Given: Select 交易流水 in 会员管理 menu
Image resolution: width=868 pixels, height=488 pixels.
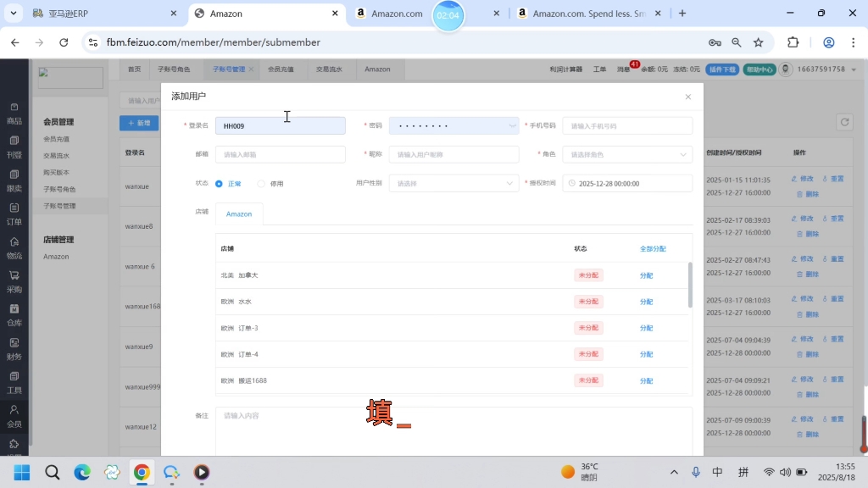Looking at the screenshot, I should (x=57, y=156).
